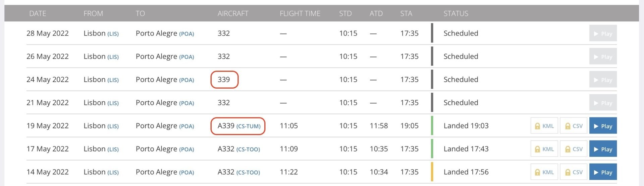Open CS-TOO registration on 14 May row
Screen dimensions: 644x186
pyautogui.click(x=248, y=172)
